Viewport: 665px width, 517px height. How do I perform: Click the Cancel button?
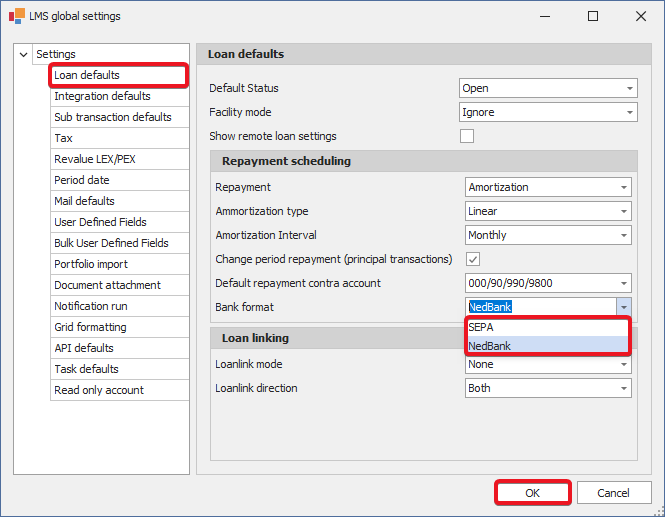coord(613,493)
